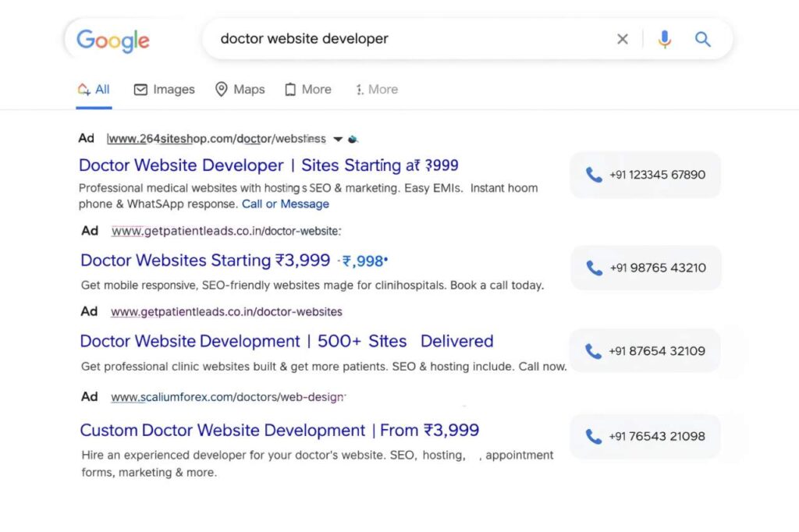Open the More menu with three dots
Viewport: 799px width, 532px height.
pyautogui.click(x=376, y=90)
